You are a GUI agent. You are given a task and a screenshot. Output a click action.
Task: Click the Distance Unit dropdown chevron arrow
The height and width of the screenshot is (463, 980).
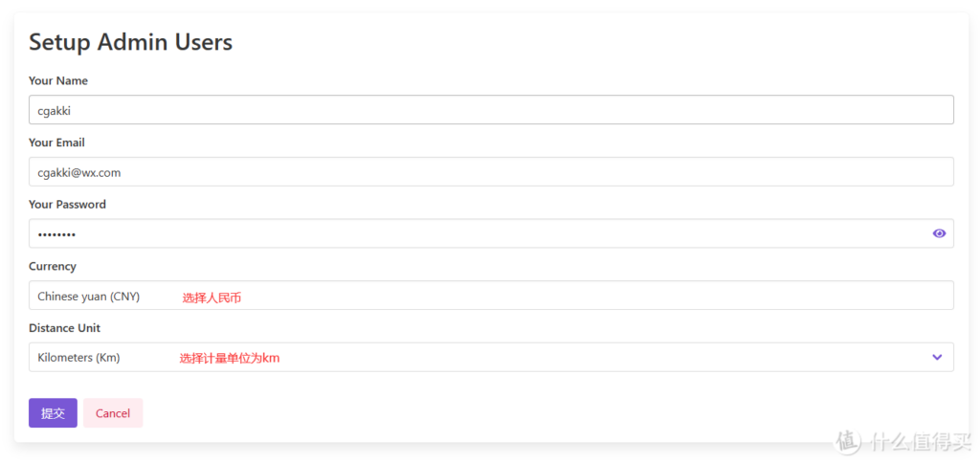point(937,357)
